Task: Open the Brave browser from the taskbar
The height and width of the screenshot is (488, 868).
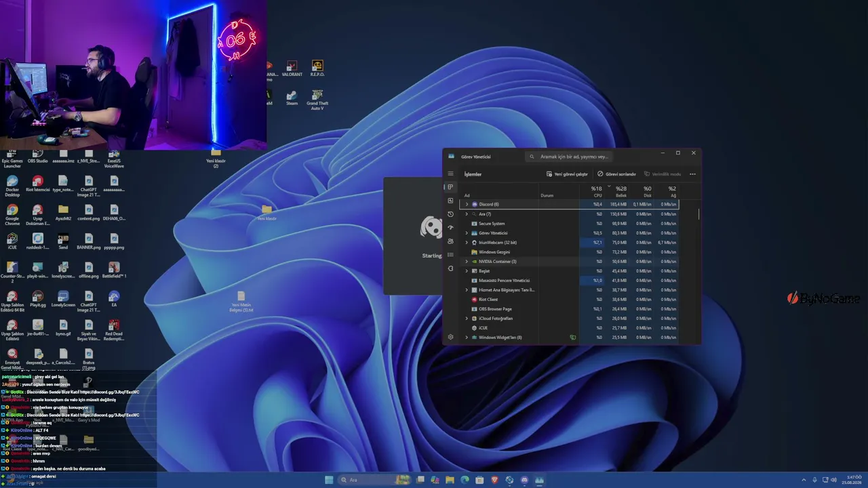Action: [494, 480]
